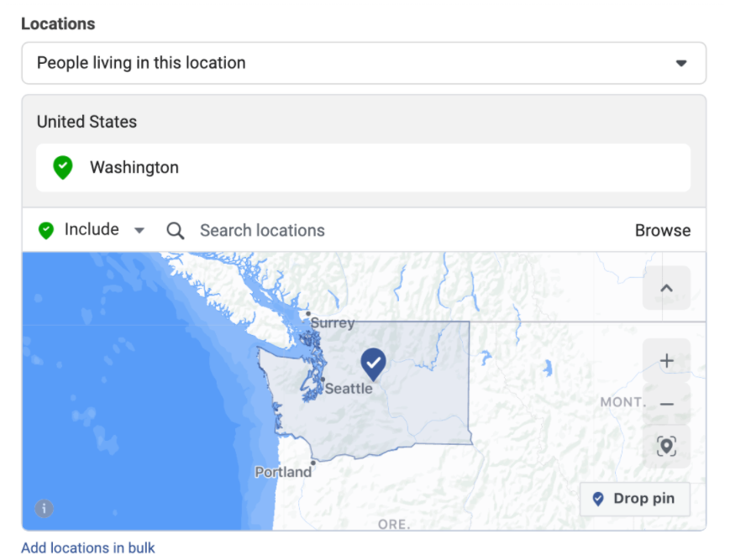Image resolution: width=730 pixels, height=560 pixels.
Task: Open the Include dropdown arrow
Action: coord(139,230)
